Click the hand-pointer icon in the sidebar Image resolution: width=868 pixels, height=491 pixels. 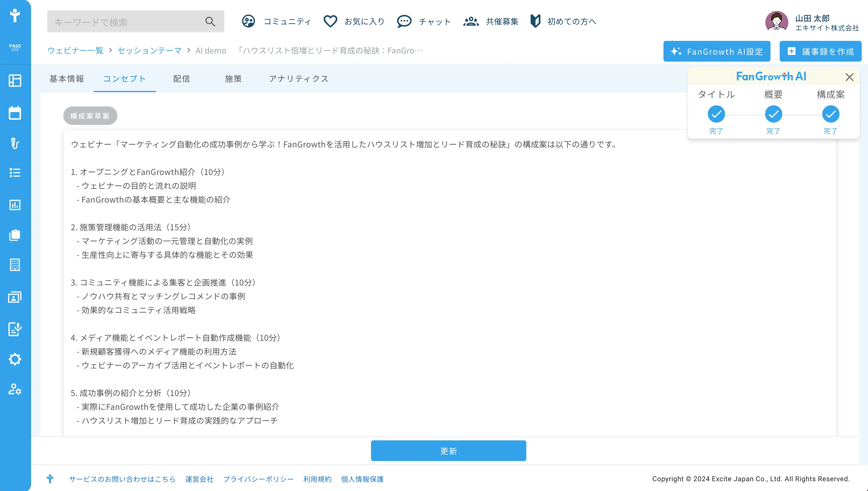15,143
